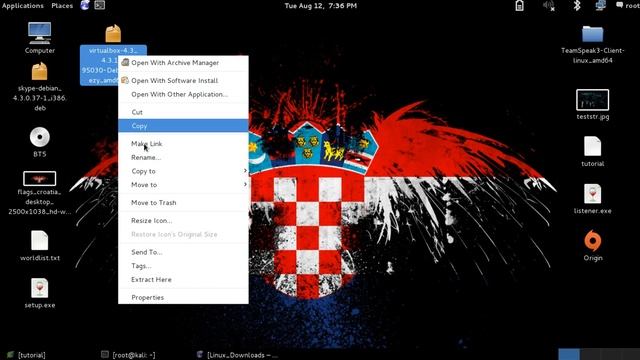640x360 pixels.
Task: Select the skype-debian .deb package icon
Action: (x=40, y=71)
